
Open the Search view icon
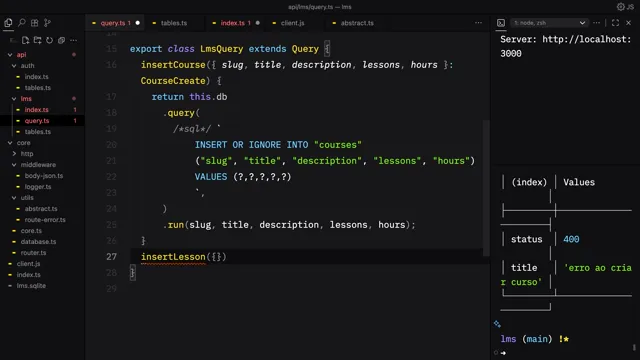22,23
